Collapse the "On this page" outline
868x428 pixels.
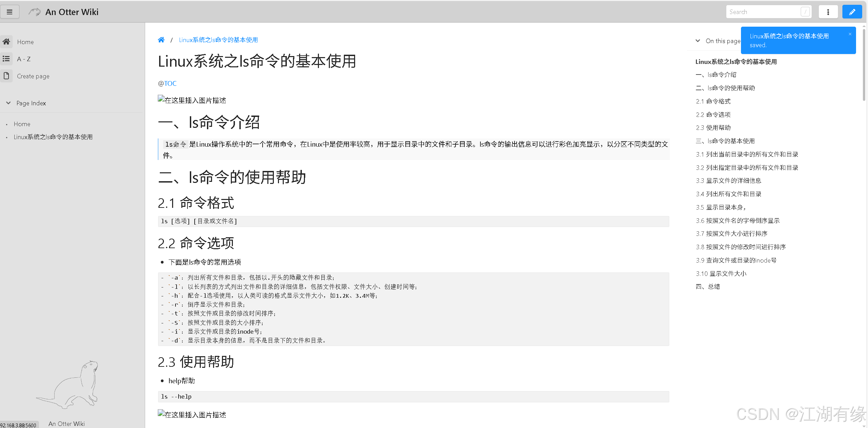(698, 41)
